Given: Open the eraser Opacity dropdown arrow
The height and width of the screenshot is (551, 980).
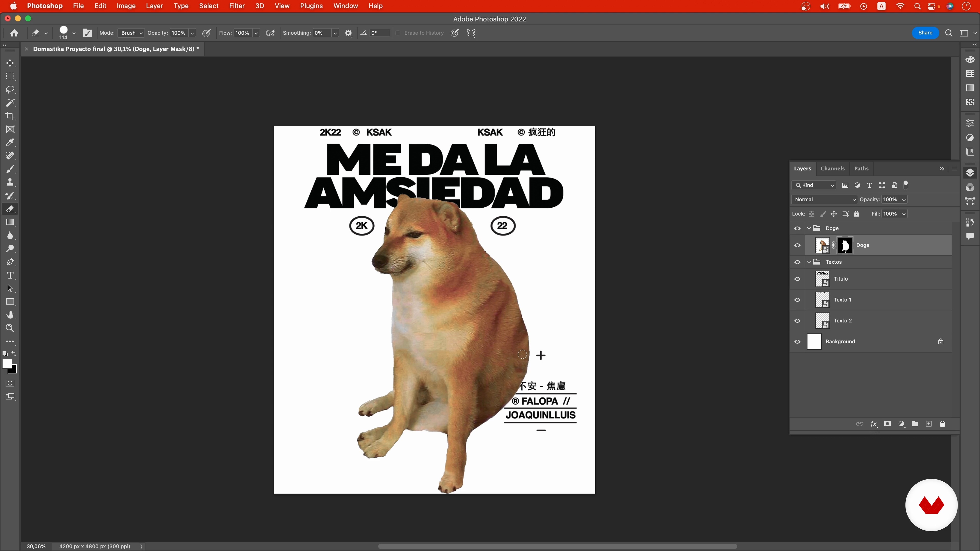Looking at the screenshot, I should (x=192, y=33).
